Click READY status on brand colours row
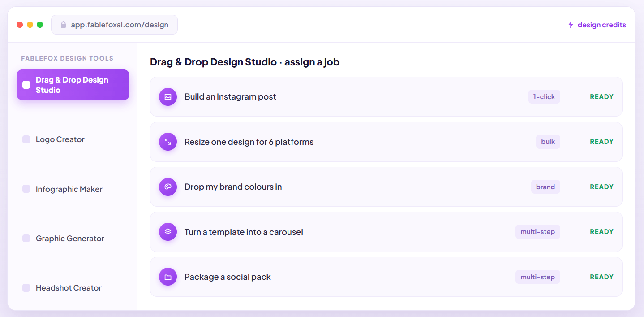The width and height of the screenshot is (644, 317). pos(601,187)
